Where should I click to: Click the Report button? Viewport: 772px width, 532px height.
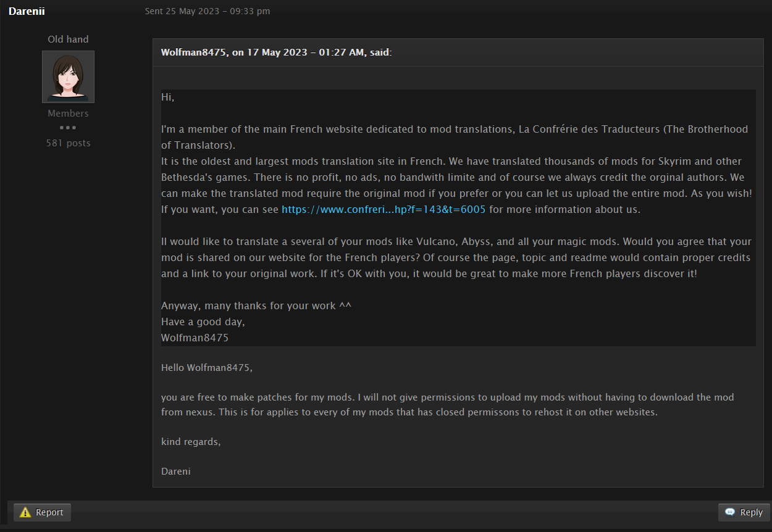coord(42,512)
